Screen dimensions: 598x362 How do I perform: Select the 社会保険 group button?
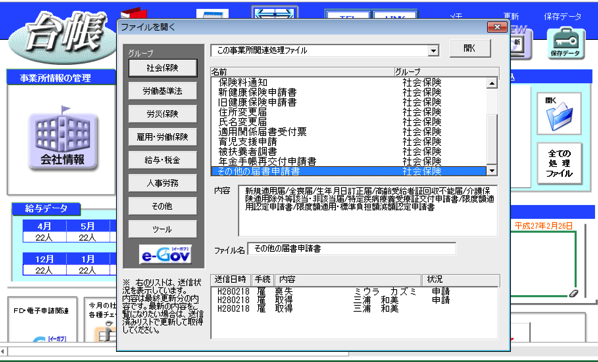click(x=163, y=68)
